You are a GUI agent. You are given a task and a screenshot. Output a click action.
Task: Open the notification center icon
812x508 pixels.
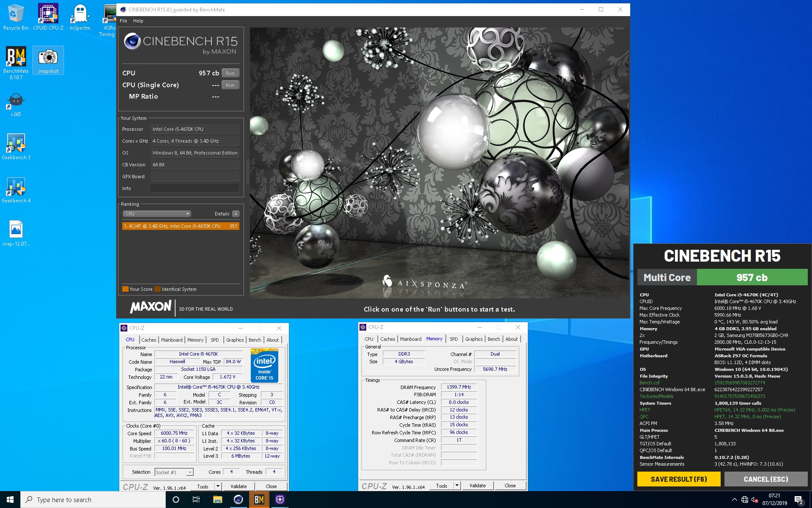click(798, 500)
